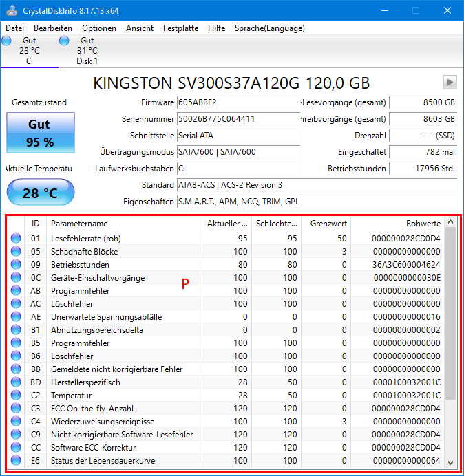This screenshot has height=476, width=464.
Task: Sort by the ID column header
Action: 35,224
